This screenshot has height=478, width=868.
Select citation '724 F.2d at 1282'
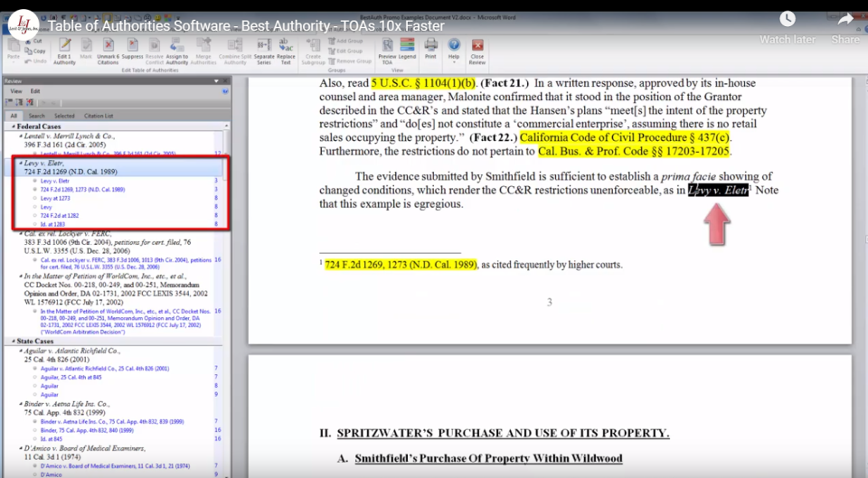[x=60, y=216]
